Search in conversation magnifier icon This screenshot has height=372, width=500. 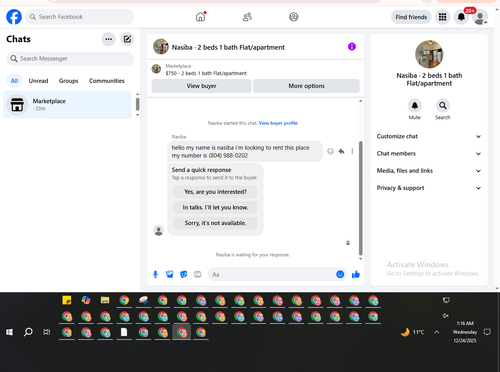443,106
